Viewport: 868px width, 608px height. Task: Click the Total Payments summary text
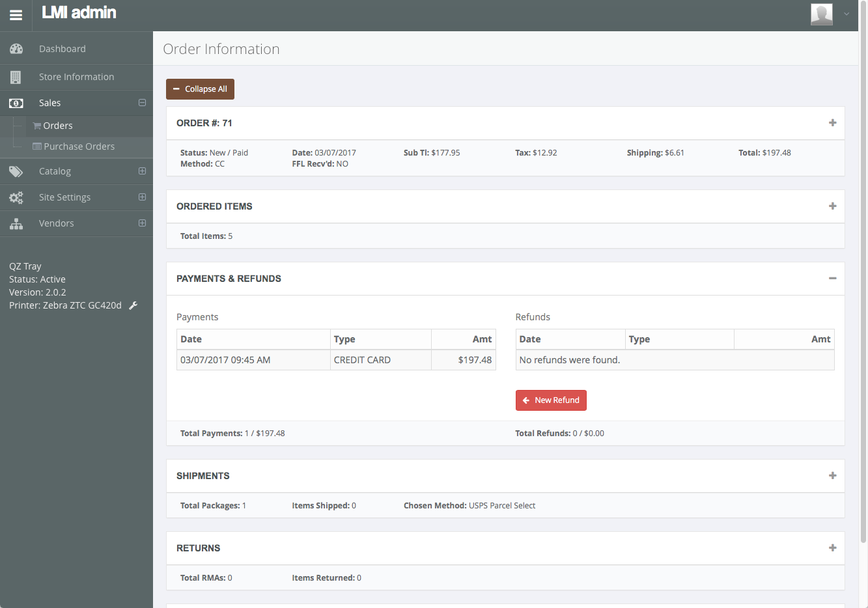(x=232, y=434)
